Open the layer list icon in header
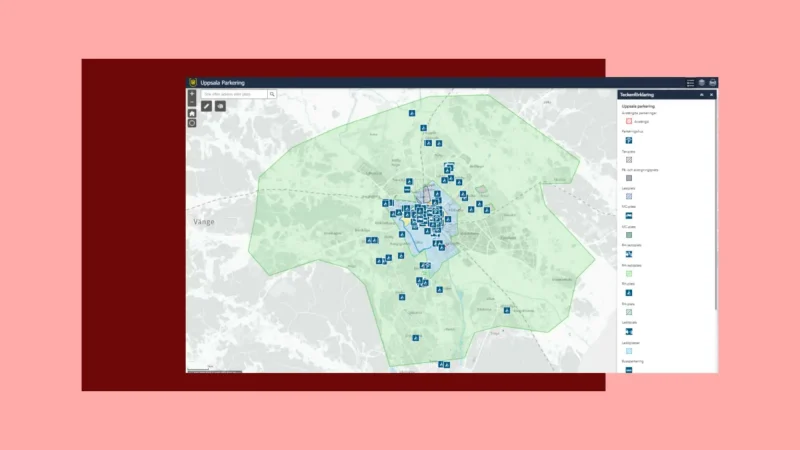Screen dimensions: 800x450 (x=702, y=83)
